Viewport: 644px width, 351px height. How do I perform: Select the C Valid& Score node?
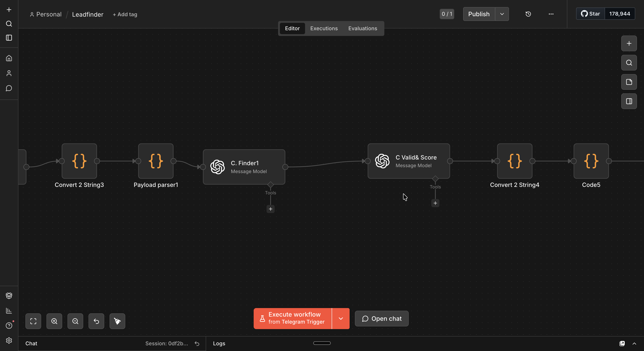[x=409, y=161]
